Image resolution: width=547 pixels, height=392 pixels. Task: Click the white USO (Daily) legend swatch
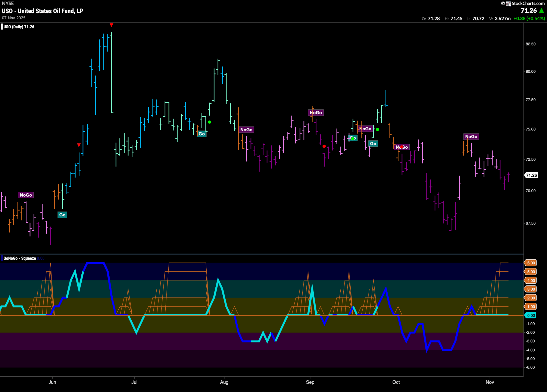point(2,27)
